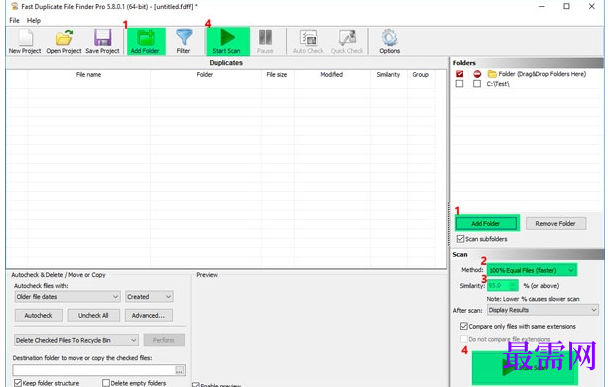Open the Options gear icon
The image size is (615, 387).
(389, 42)
